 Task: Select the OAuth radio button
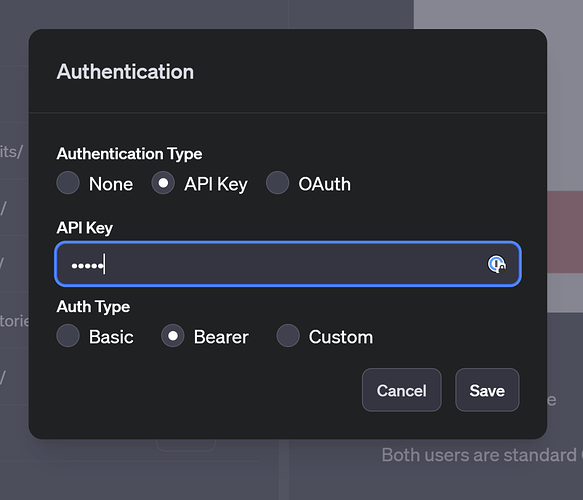pos(277,183)
